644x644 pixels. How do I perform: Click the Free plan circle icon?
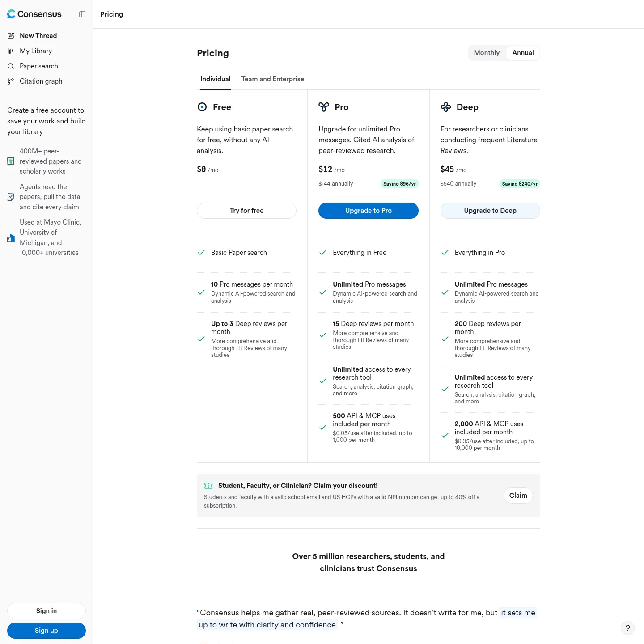click(x=202, y=107)
